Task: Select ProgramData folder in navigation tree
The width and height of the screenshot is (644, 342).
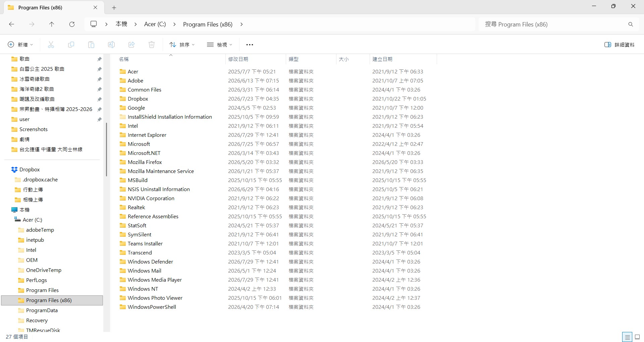Action: (x=42, y=310)
